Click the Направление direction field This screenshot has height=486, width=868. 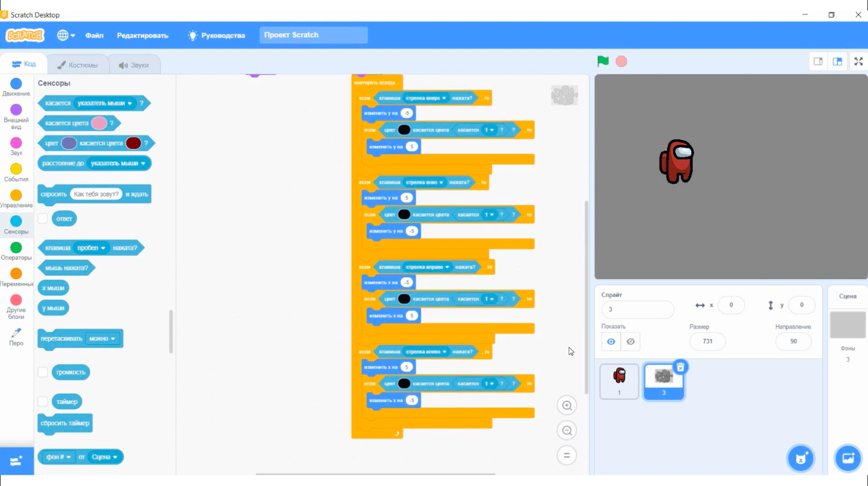click(x=793, y=341)
